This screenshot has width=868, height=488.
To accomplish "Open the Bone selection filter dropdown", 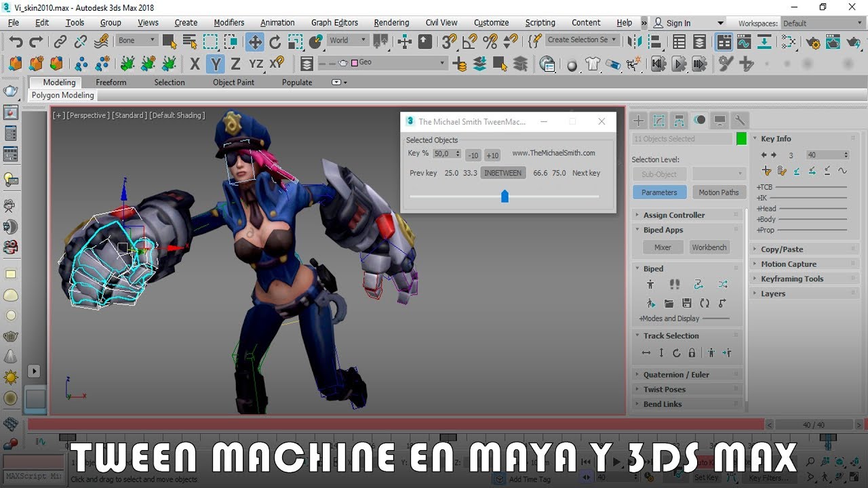I will tap(137, 41).
